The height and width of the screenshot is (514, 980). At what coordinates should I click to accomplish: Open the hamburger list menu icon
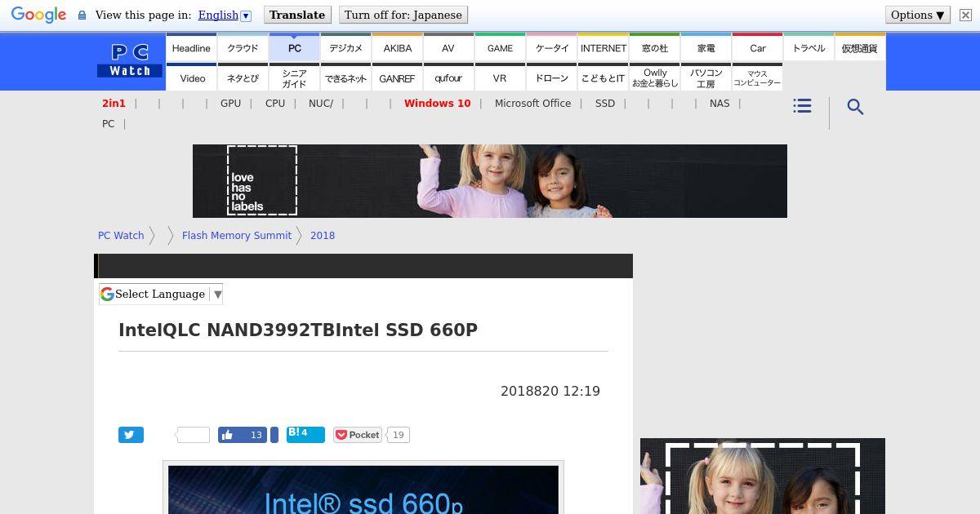802,106
